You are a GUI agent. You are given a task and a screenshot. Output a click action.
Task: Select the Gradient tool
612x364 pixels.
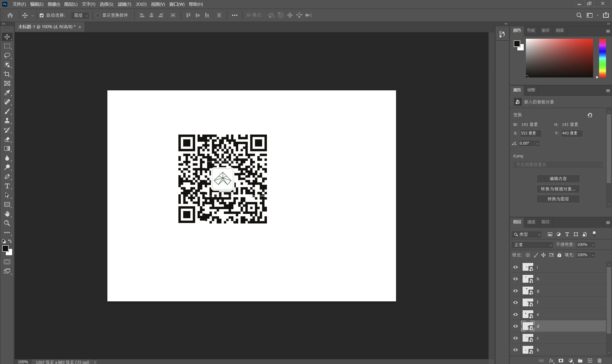tap(7, 149)
